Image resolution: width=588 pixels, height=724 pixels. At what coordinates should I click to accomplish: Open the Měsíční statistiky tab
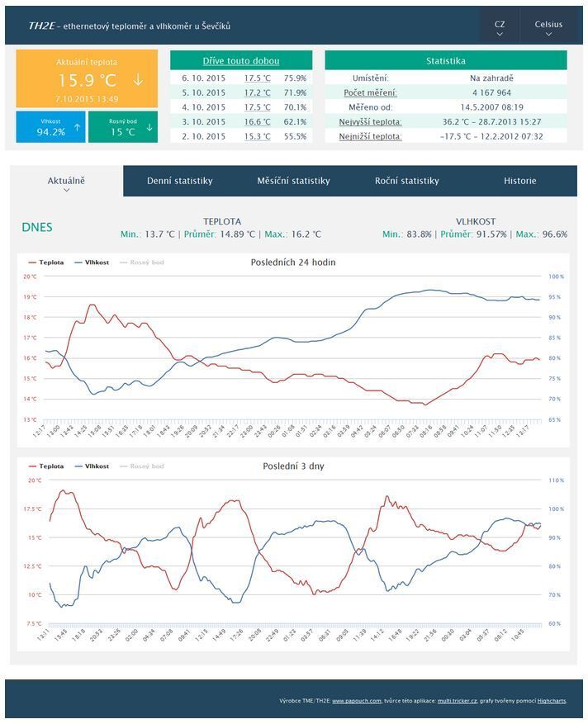click(293, 181)
